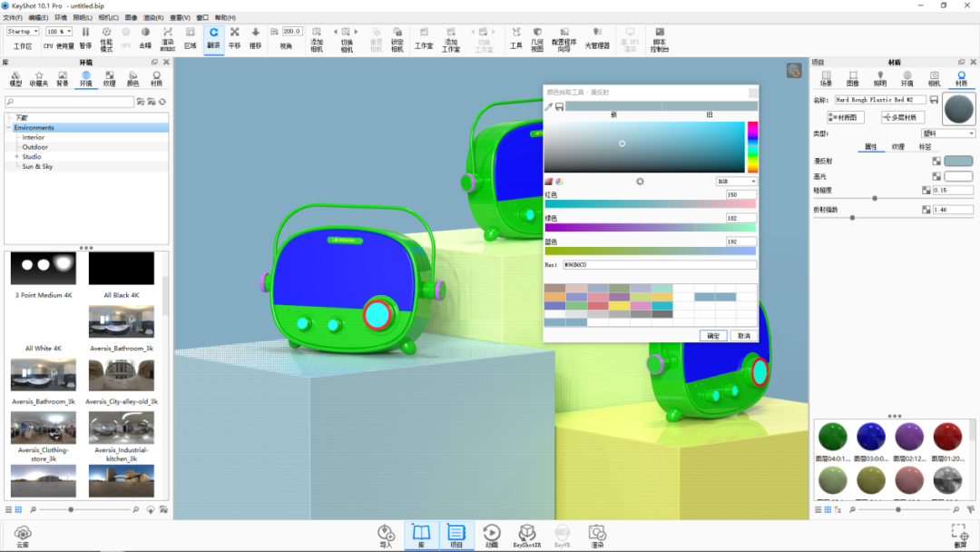Open the material Type (类型) dropdown
Image resolution: width=980 pixels, height=552 pixels.
point(948,133)
